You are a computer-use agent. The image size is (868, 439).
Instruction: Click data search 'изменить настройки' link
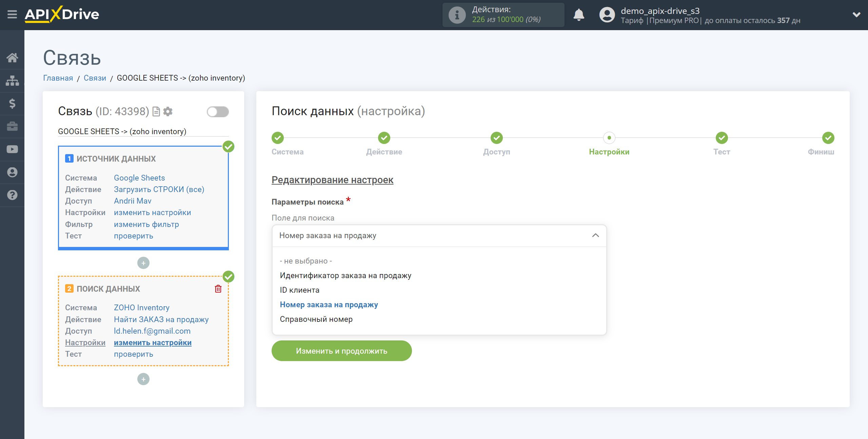click(x=153, y=342)
